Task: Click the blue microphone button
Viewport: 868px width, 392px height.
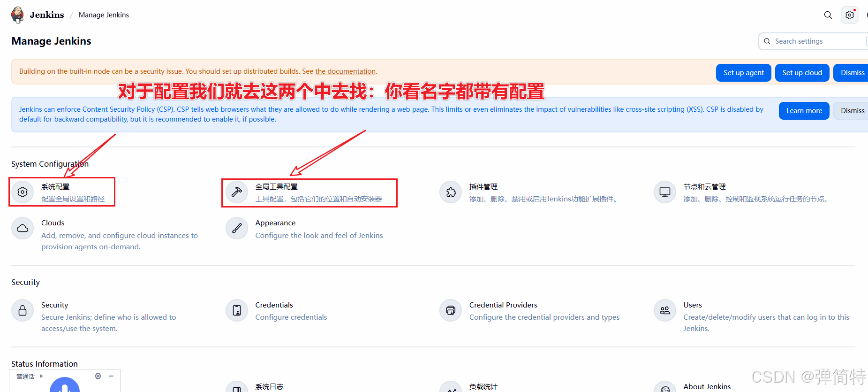Action: coord(65,385)
